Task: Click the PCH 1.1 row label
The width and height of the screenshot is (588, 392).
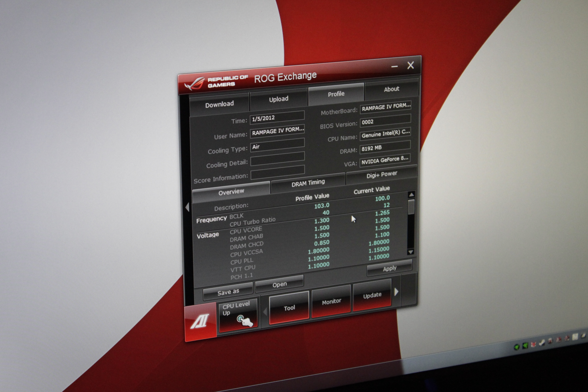Action: pos(241,276)
